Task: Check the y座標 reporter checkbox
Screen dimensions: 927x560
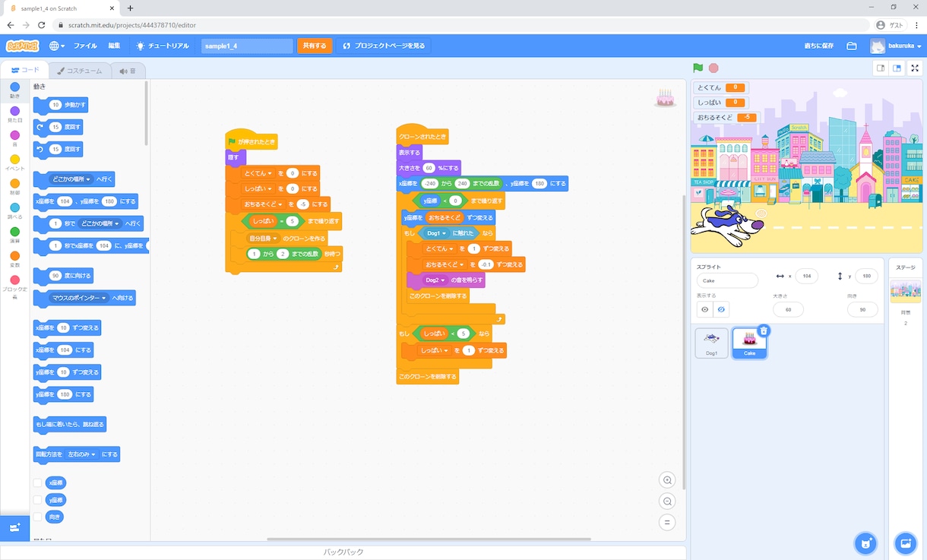Action: click(37, 500)
